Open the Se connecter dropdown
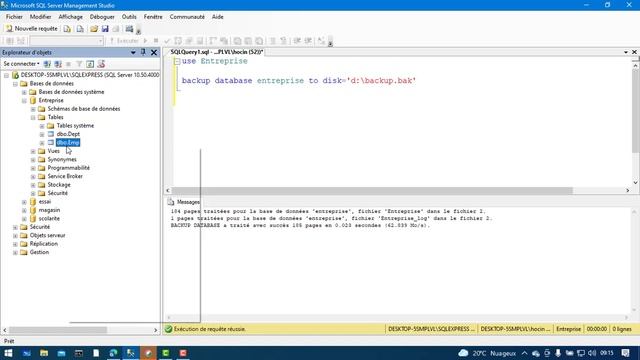 pyautogui.click(x=21, y=64)
